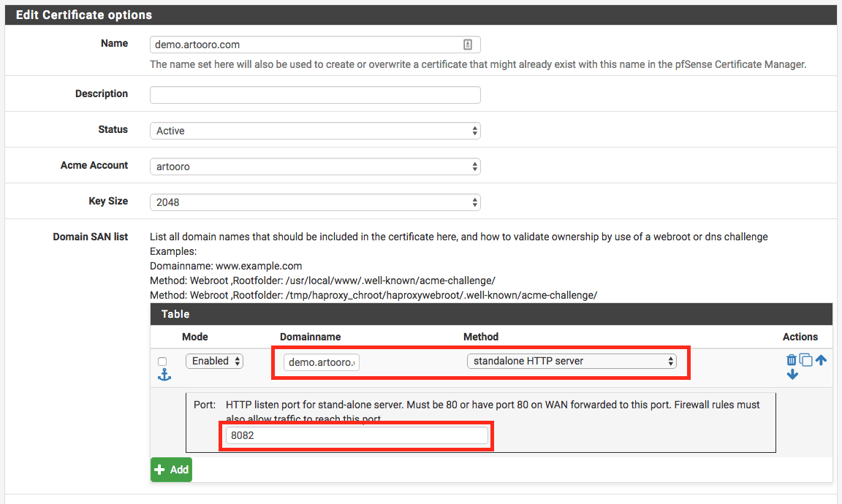Click the autofill icon in the Name field
Viewport: 842px width, 504px height.
click(x=468, y=45)
